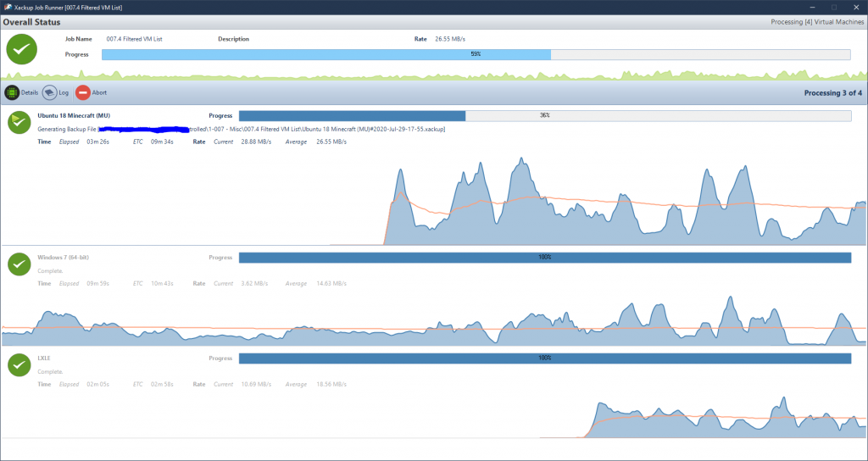The width and height of the screenshot is (868, 461).
Task: Click the 'Description' label
Action: click(x=234, y=39)
